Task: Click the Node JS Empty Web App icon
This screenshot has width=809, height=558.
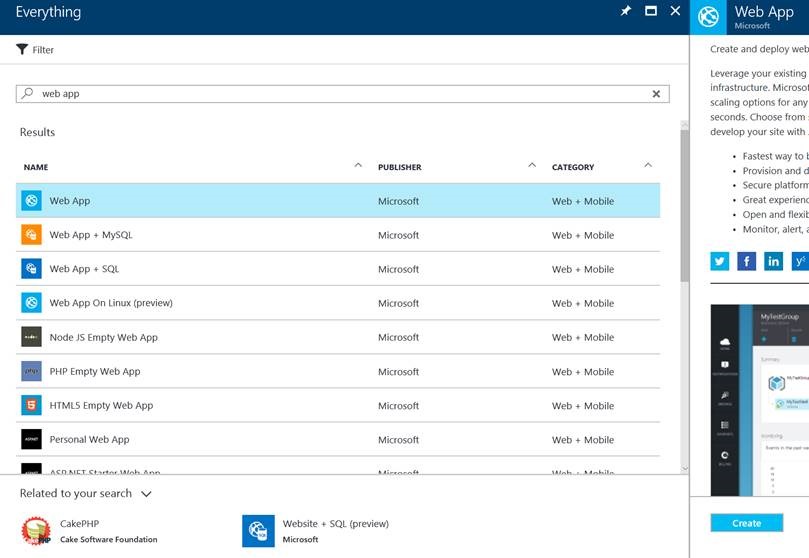Action: [x=31, y=337]
